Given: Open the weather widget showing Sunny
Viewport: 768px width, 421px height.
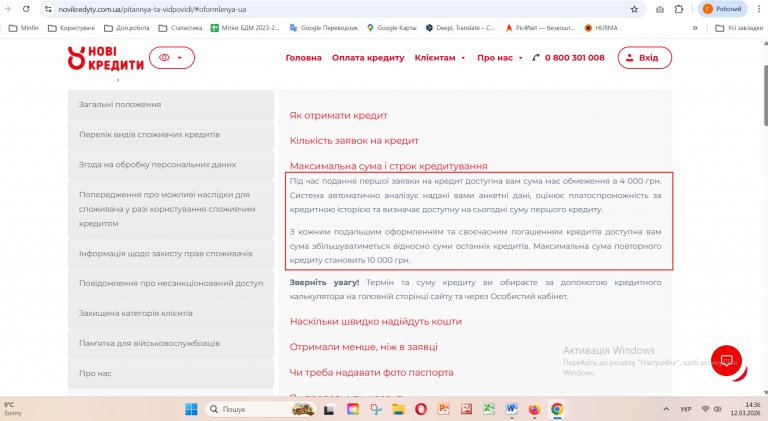Looking at the screenshot, I should [x=14, y=409].
